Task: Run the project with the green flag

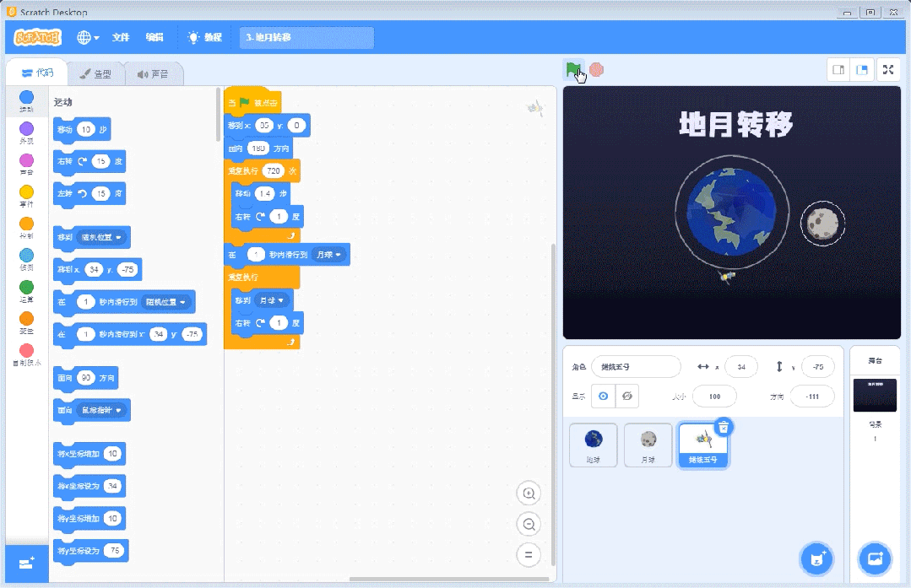Action: [575, 70]
